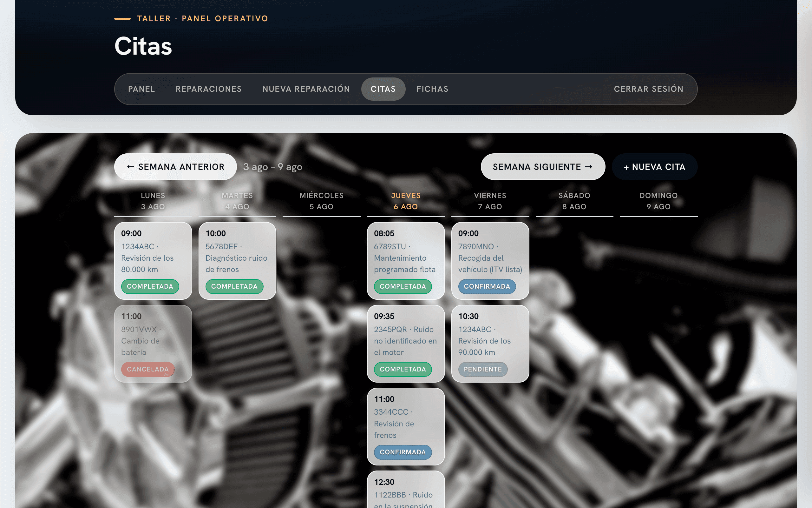Open Nueva Reparación in navigation
This screenshot has height=508, width=812.
[x=306, y=89]
